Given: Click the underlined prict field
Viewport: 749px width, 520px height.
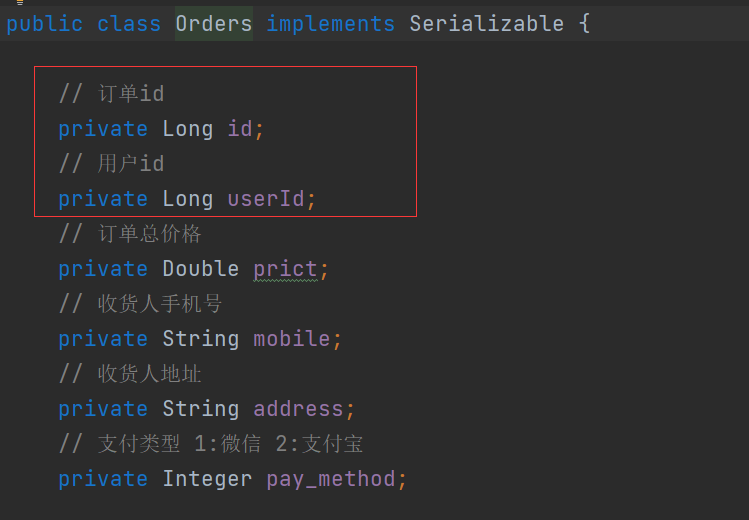Looking at the screenshot, I should (285, 269).
